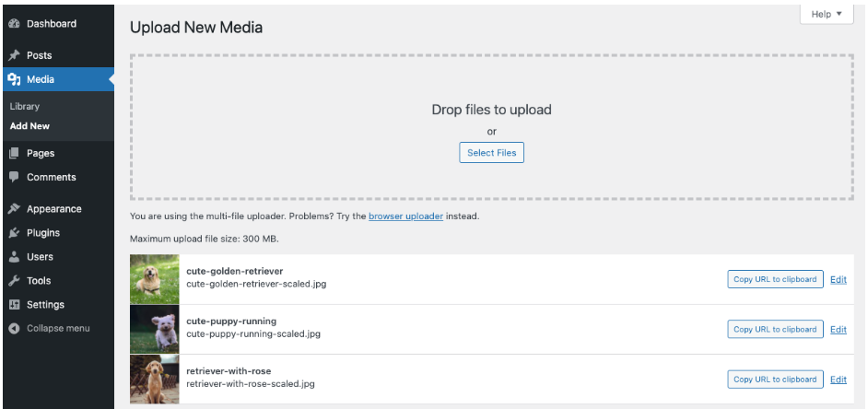
Task: Click the Appearance paintbrush icon
Action: pos(14,209)
